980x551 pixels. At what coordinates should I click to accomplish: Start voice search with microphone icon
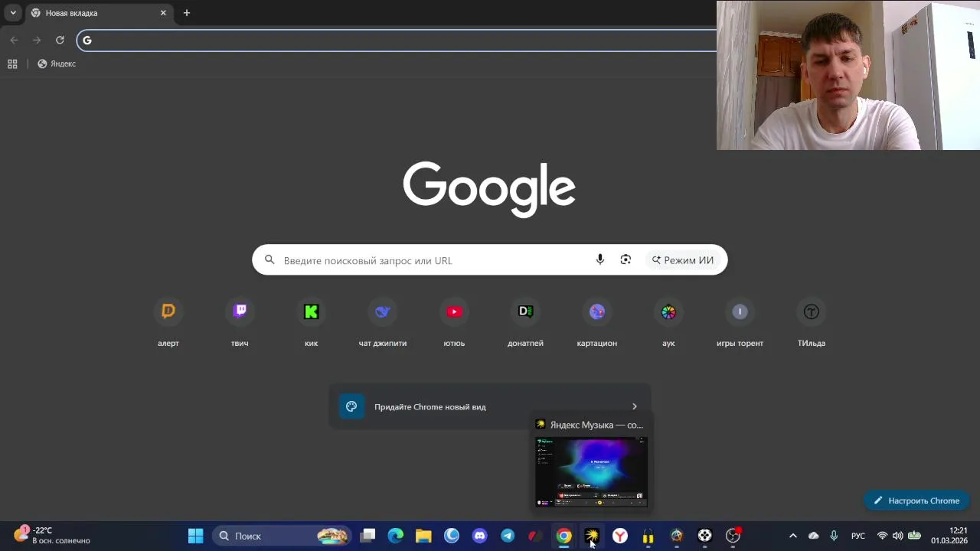pos(600,260)
